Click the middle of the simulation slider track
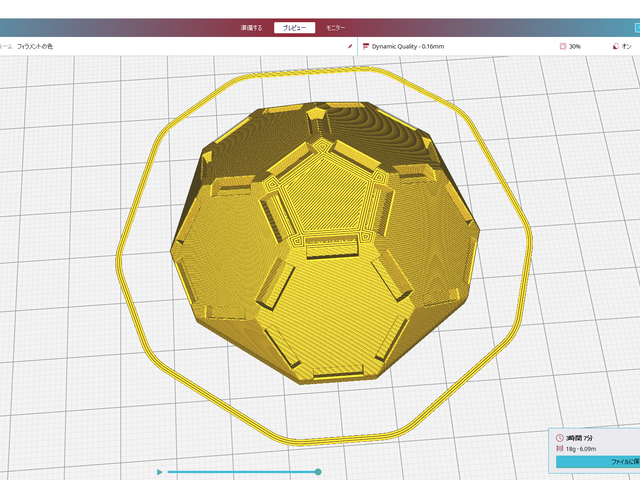The image size is (640, 480). coord(240,471)
